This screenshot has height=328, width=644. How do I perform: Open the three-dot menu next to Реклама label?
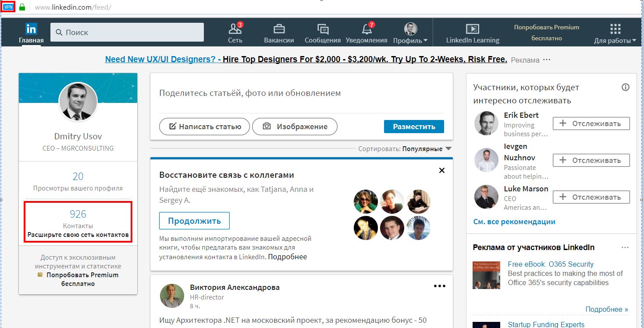pyautogui.click(x=547, y=60)
